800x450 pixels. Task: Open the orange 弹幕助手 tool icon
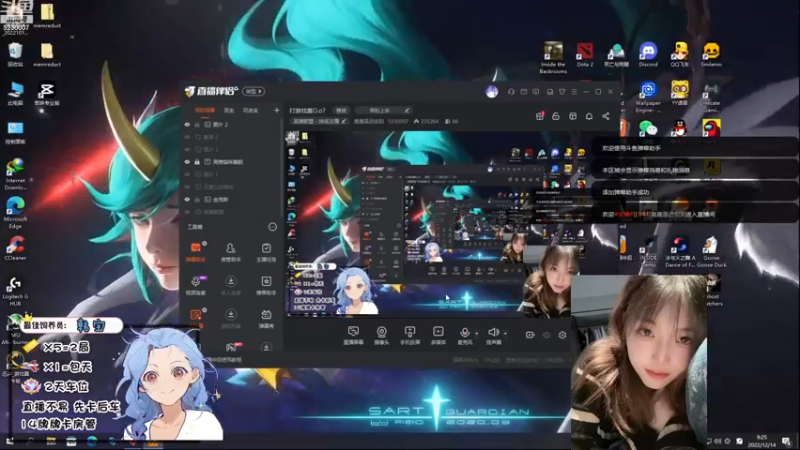click(x=195, y=248)
